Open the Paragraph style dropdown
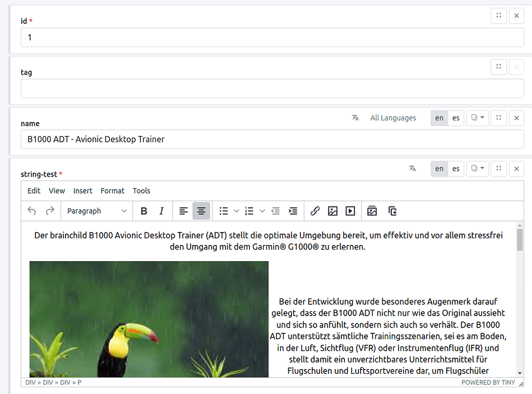This screenshot has height=394, width=532. (97, 211)
